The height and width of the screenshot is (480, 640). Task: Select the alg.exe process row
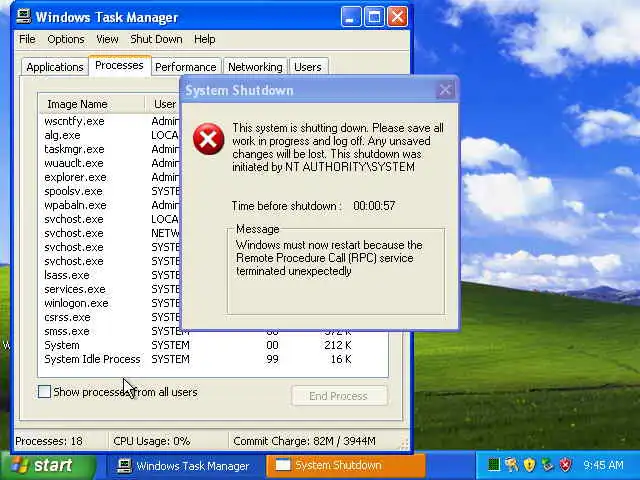pyautogui.click(x=111, y=135)
